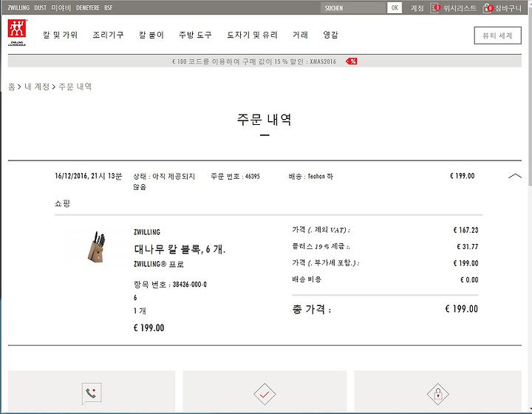Click the ZWILLING® 프로 series text
The image size is (532, 414).
(159, 264)
